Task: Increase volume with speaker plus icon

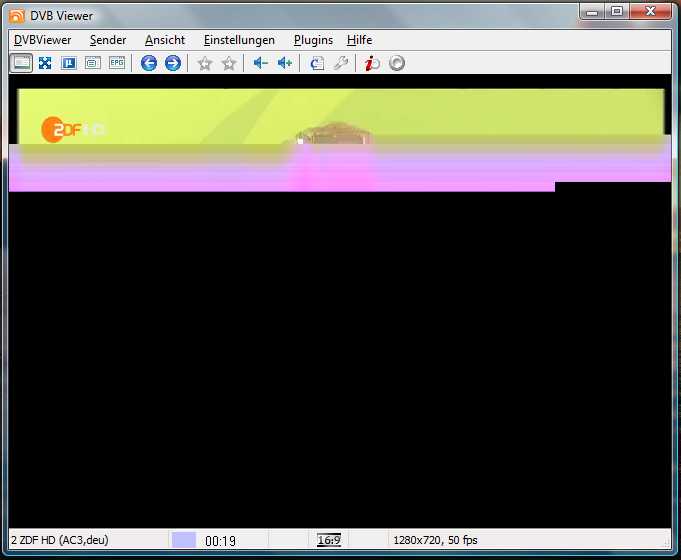Action: (285, 63)
